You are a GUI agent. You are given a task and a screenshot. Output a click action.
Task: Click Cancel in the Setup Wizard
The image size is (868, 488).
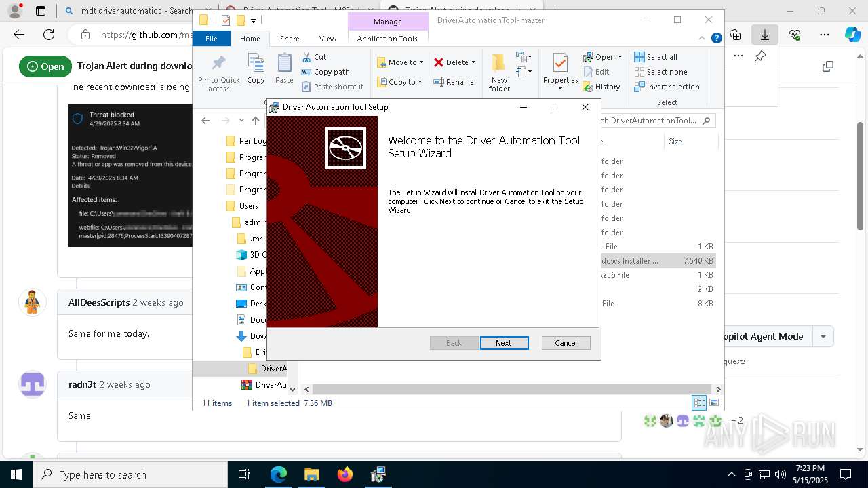pos(566,343)
